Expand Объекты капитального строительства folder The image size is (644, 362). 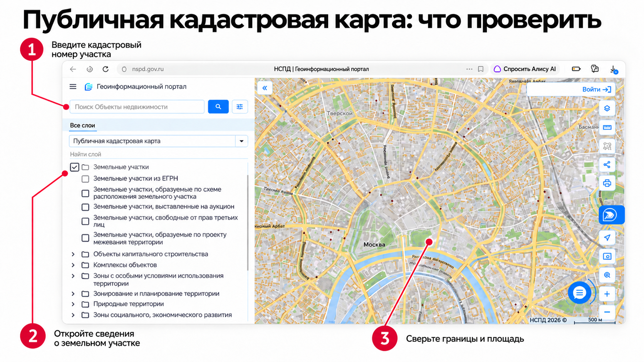click(x=73, y=254)
